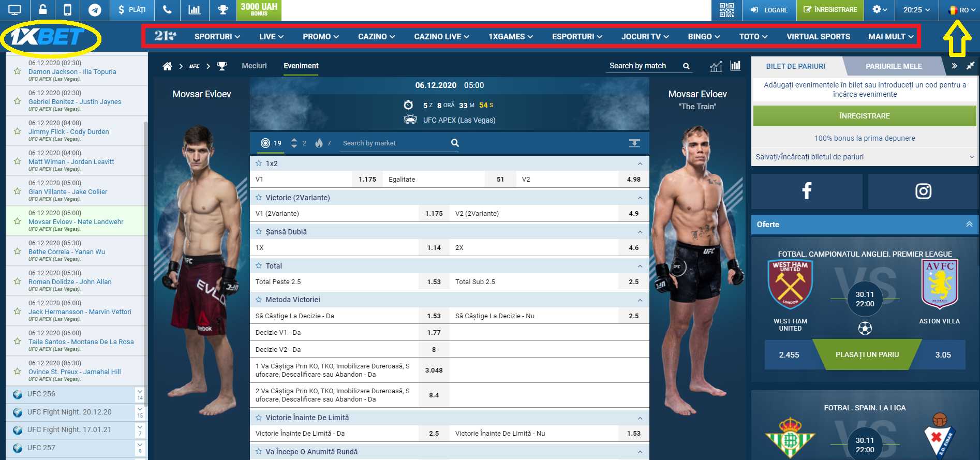The height and width of the screenshot is (460, 980).
Task: Click the QR code icon
Action: (x=726, y=10)
